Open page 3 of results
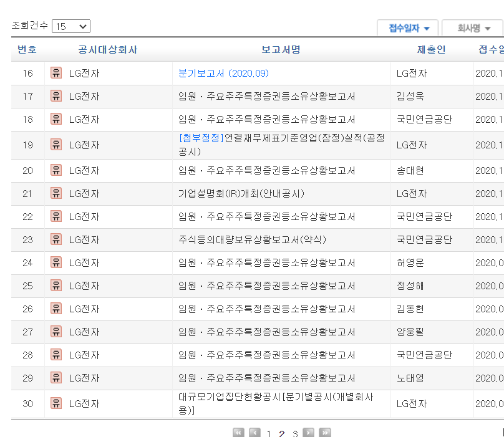504x437 pixels. (295, 433)
